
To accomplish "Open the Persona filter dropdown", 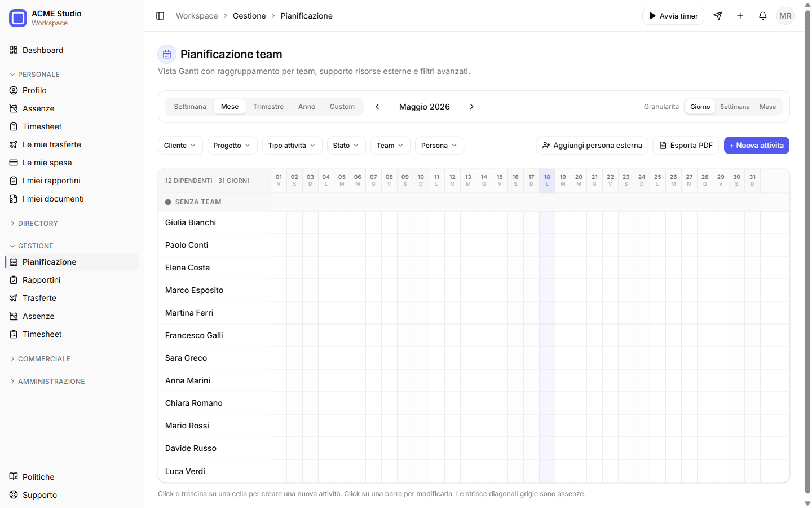I will (439, 146).
